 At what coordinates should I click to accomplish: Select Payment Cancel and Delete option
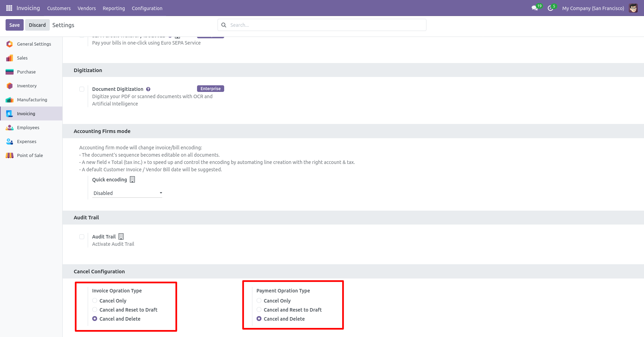click(x=259, y=319)
